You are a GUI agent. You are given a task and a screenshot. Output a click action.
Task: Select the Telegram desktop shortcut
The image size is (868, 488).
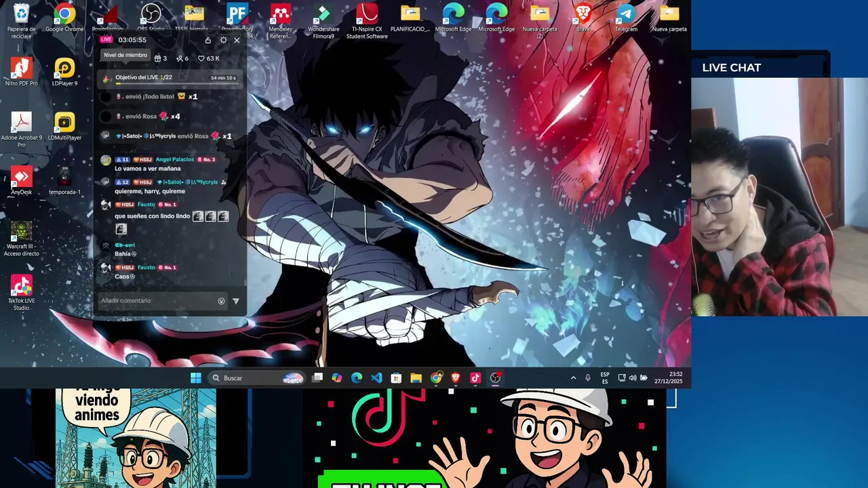pos(626,18)
